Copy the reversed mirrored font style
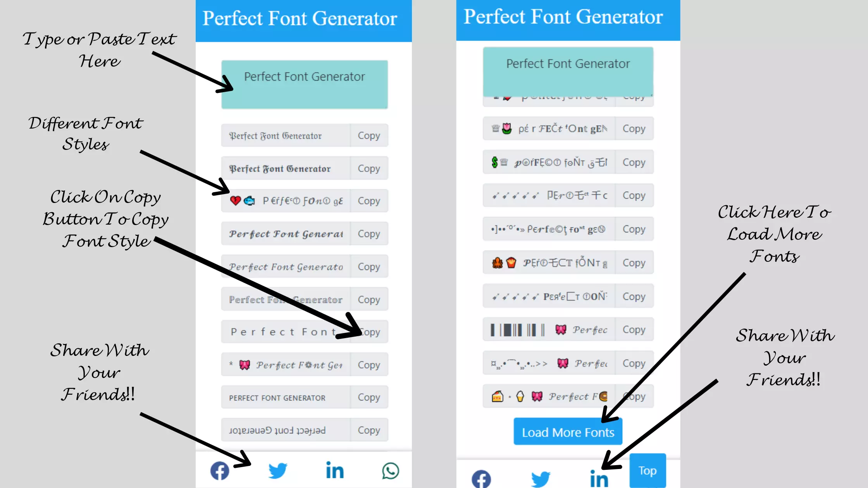The height and width of the screenshot is (488, 868). (x=369, y=430)
